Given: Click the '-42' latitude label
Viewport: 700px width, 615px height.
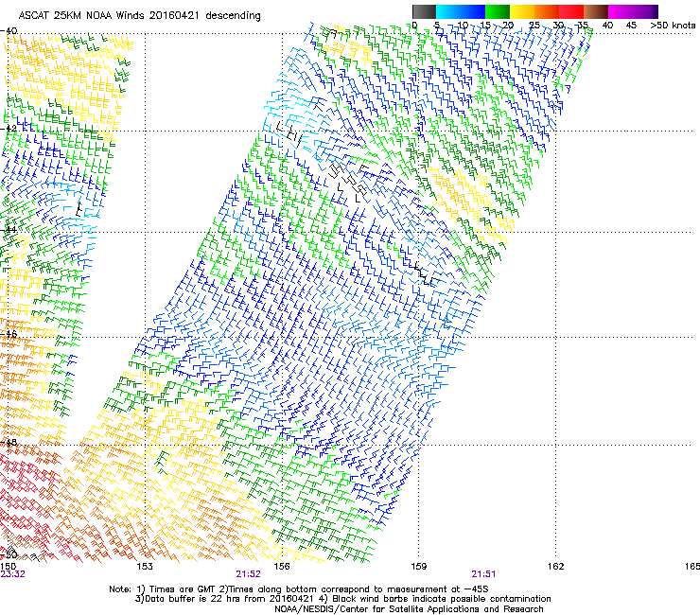Looking at the screenshot, I should coord(9,128).
